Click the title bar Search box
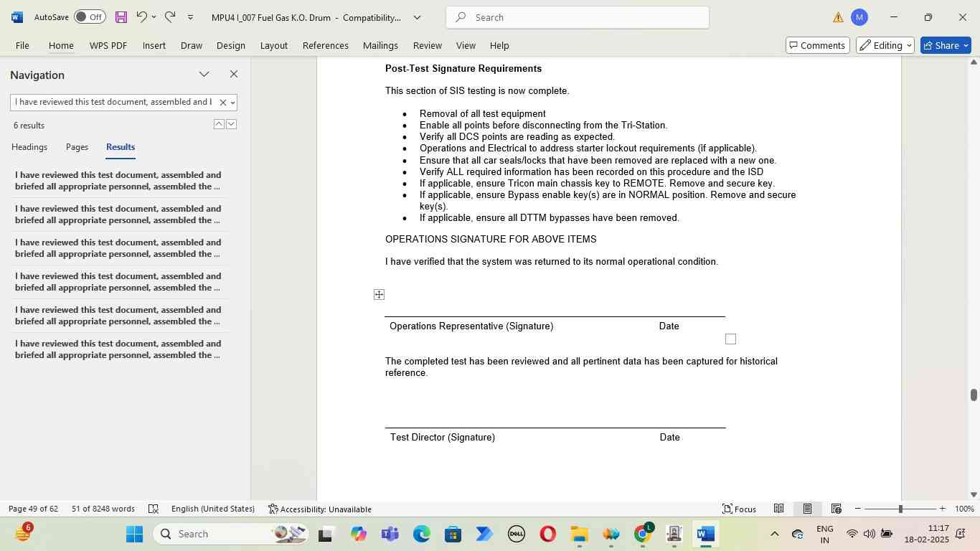The height and width of the screenshot is (551, 980). click(x=578, y=17)
